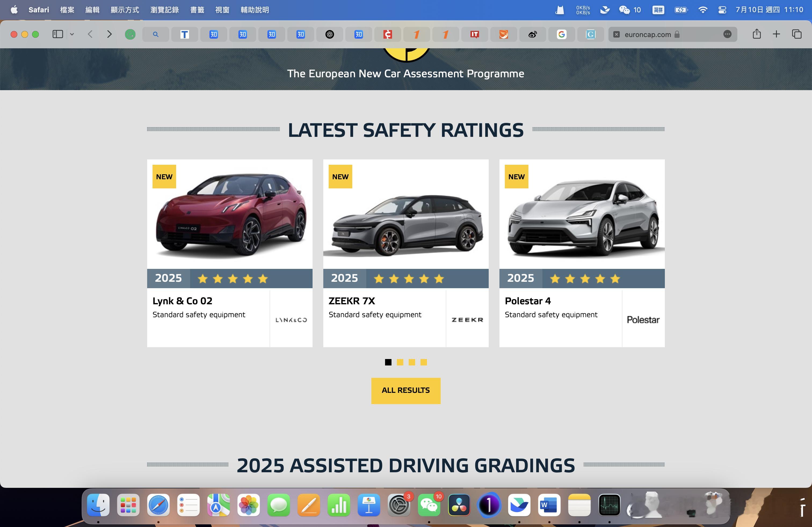Open Microsoft Word from the Dock

[549, 505]
